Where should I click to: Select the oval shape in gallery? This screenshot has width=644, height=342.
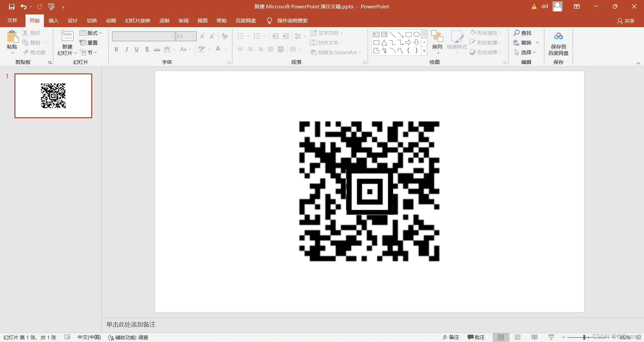[416, 34]
